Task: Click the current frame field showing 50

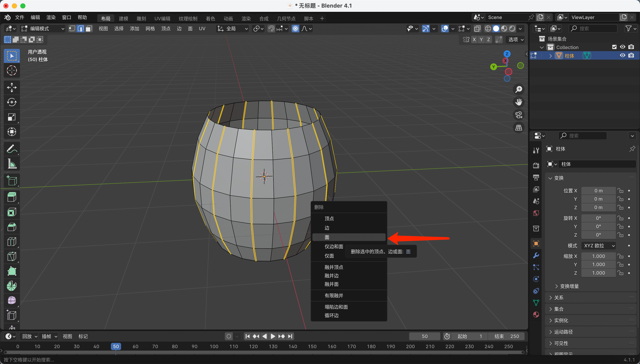Action: (425, 336)
